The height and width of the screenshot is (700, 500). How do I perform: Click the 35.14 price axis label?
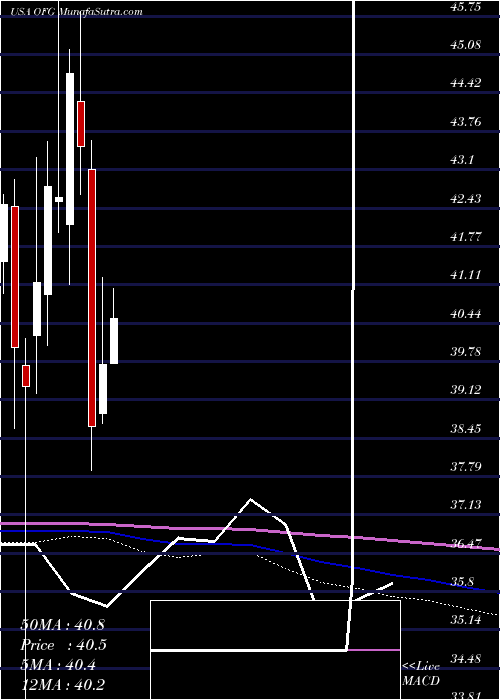coord(466,620)
